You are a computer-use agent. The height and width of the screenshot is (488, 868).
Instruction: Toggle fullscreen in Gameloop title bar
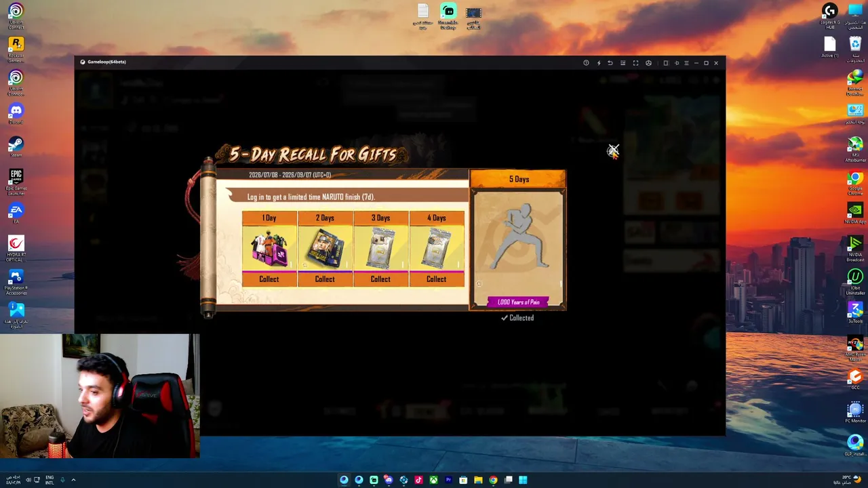coord(635,63)
